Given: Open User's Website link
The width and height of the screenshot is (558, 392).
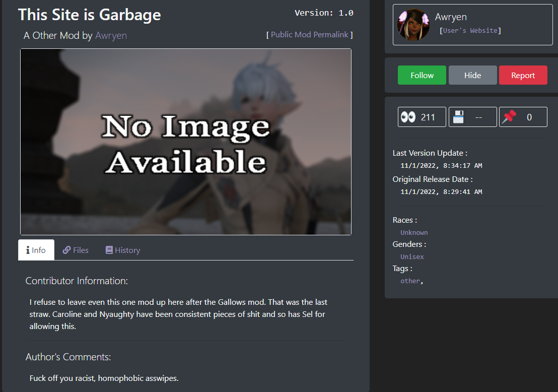Looking at the screenshot, I should tap(470, 31).
